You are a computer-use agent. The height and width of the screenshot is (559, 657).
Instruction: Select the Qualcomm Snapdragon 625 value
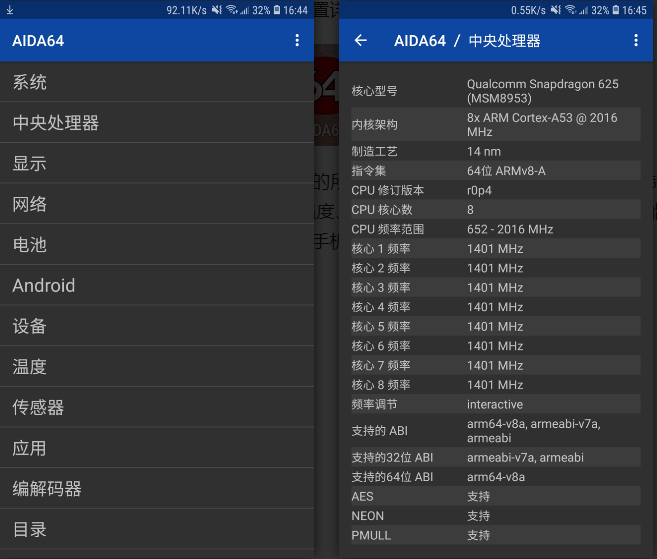pyautogui.click(x=542, y=91)
